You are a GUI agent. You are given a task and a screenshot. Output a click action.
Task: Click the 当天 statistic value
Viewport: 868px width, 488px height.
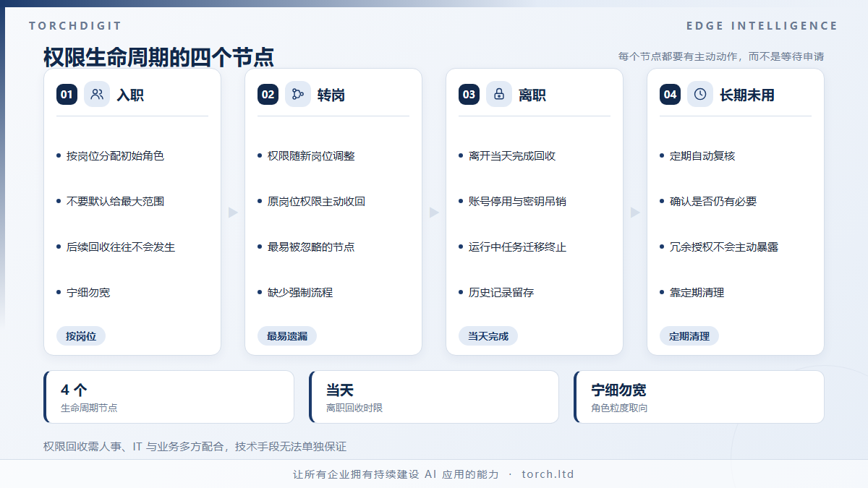pos(340,390)
